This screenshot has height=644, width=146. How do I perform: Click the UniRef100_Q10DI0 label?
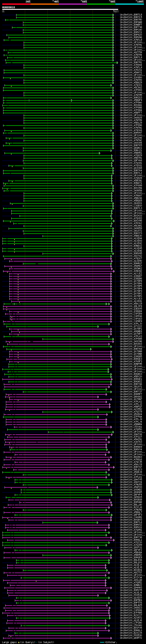pos(131,598)
